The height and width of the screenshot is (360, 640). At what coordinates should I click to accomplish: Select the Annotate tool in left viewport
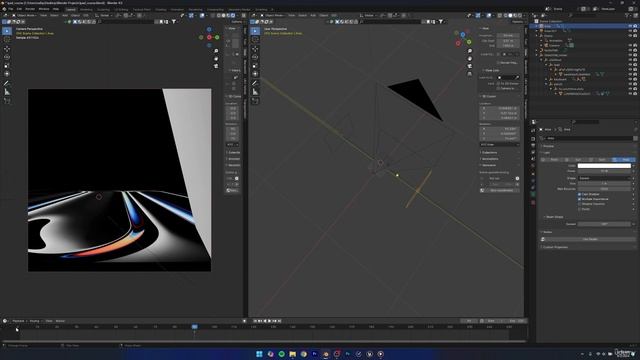click(x=7, y=83)
